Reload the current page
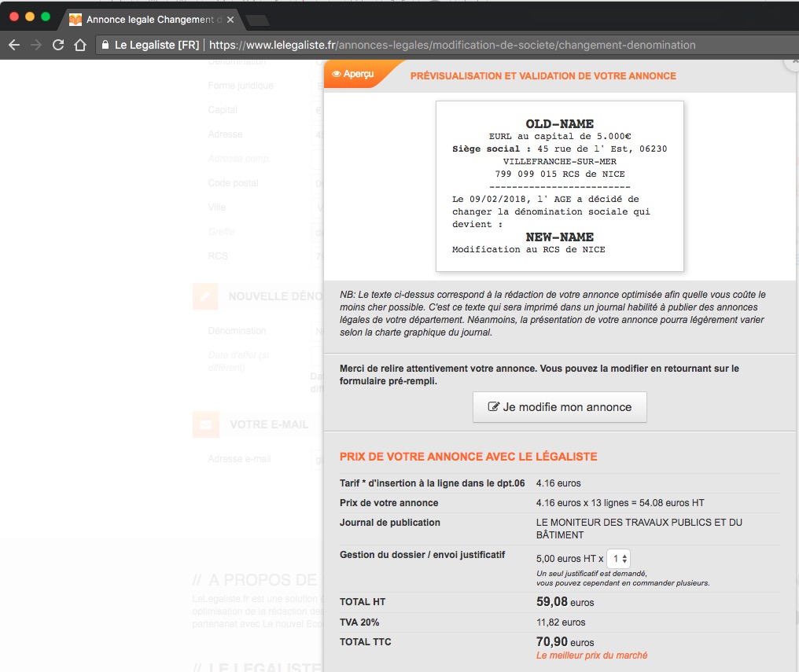Screen dimensions: 799x672 click(58, 45)
